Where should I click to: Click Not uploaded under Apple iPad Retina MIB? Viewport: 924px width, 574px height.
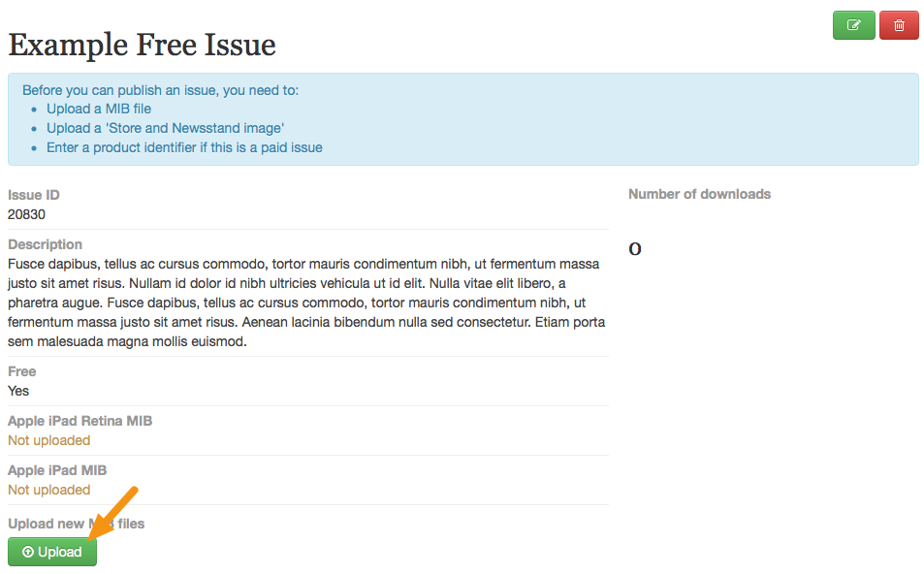[48, 441]
